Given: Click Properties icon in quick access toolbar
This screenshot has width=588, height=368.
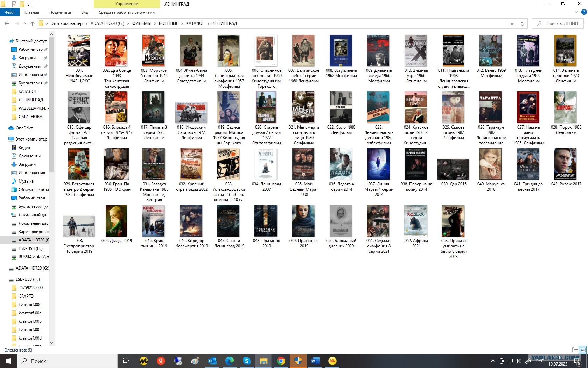Looking at the screenshot, I should [x=14, y=4].
